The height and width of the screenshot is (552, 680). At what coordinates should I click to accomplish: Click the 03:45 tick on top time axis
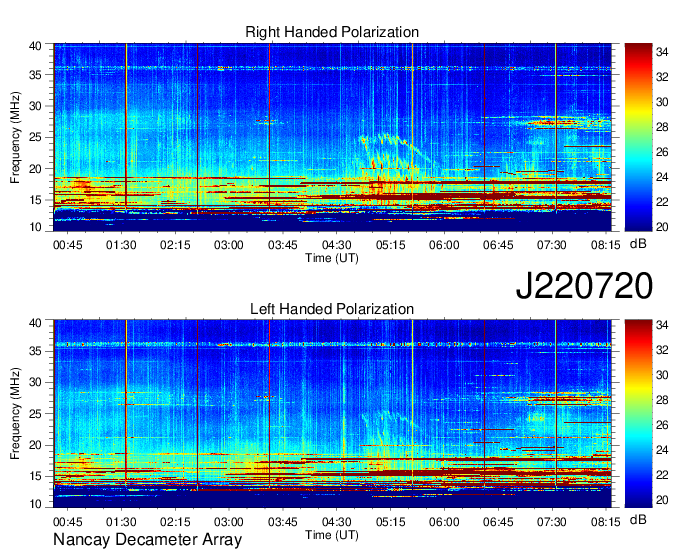pyautogui.click(x=283, y=245)
